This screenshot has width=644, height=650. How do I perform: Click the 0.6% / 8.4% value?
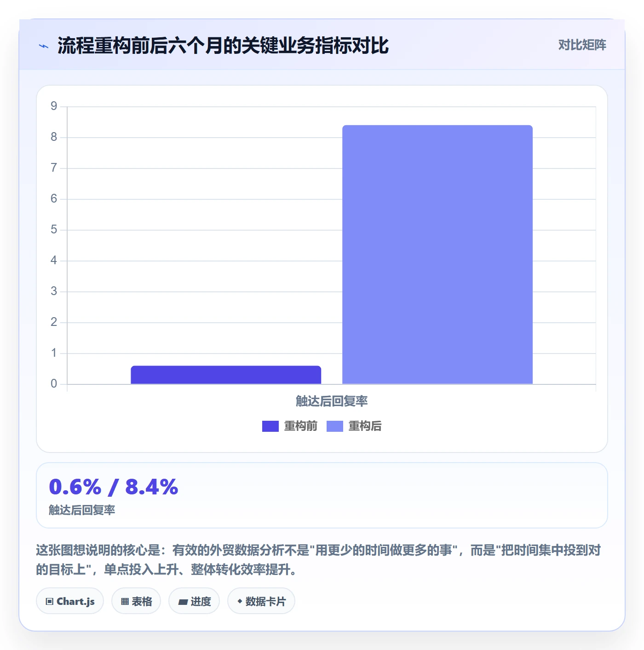click(x=114, y=487)
